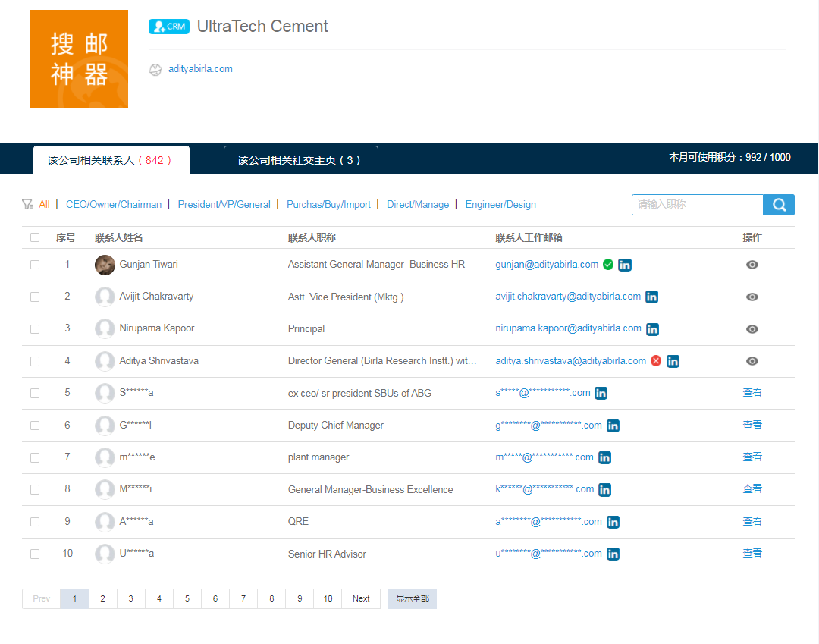This screenshot has width=819, height=644.
Task: Click Aditya Shrivastava's red invalid email icon
Action: pyautogui.click(x=656, y=361)
